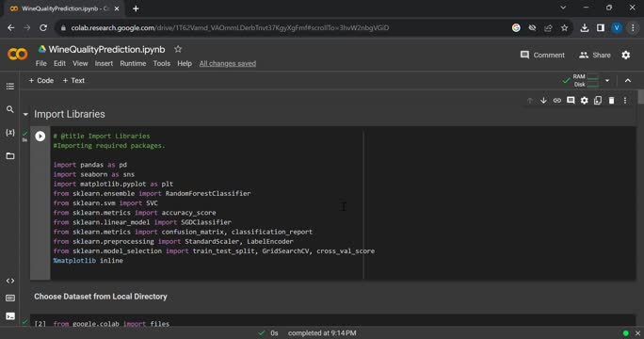This screenshot has height=339, width=644.
Task: Open the Tools menu
Action: click(161, 63)
